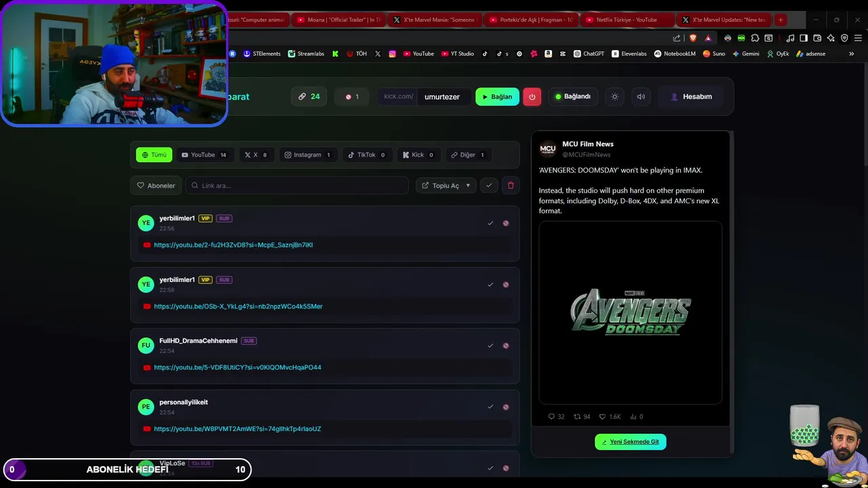Click the Bağlandı connection status indicator

point(573,96)
